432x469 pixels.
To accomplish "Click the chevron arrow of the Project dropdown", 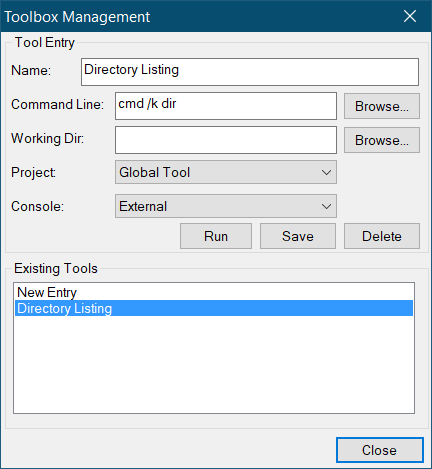I will point(326,172).
